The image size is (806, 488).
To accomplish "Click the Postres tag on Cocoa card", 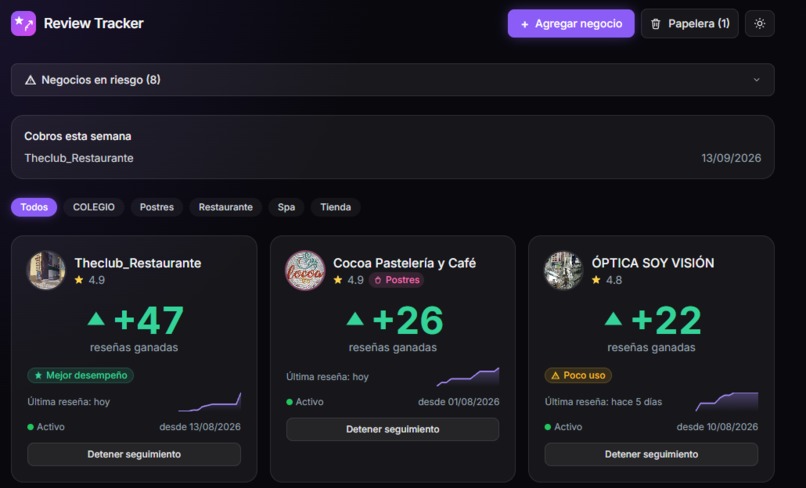I will (x=396, y=280).
